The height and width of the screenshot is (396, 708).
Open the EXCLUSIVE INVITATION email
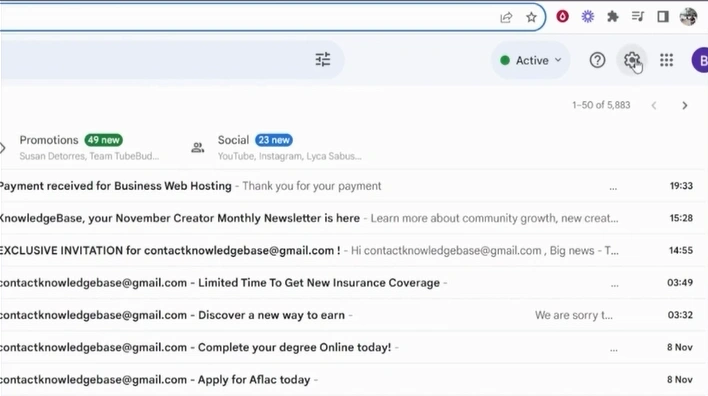[354, 251]
